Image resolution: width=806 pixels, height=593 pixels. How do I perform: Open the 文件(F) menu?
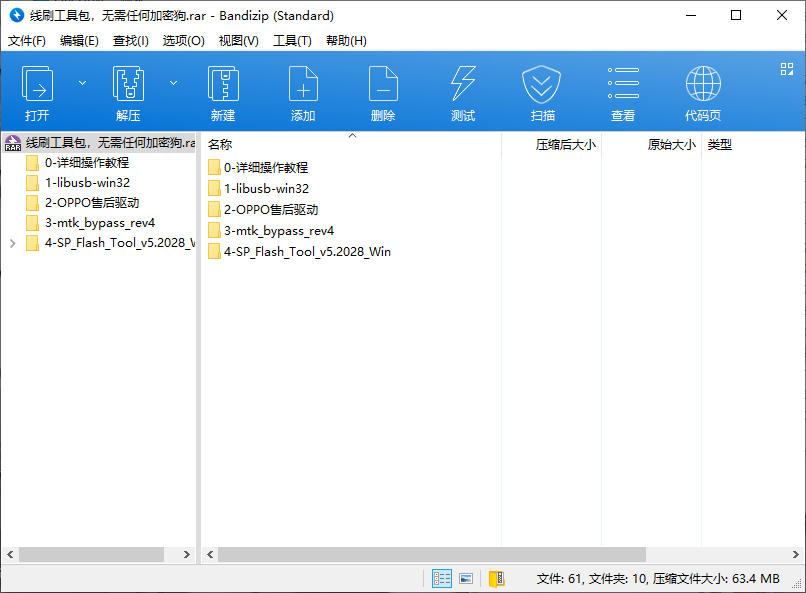pyautogui.click(x=27, y=41)
